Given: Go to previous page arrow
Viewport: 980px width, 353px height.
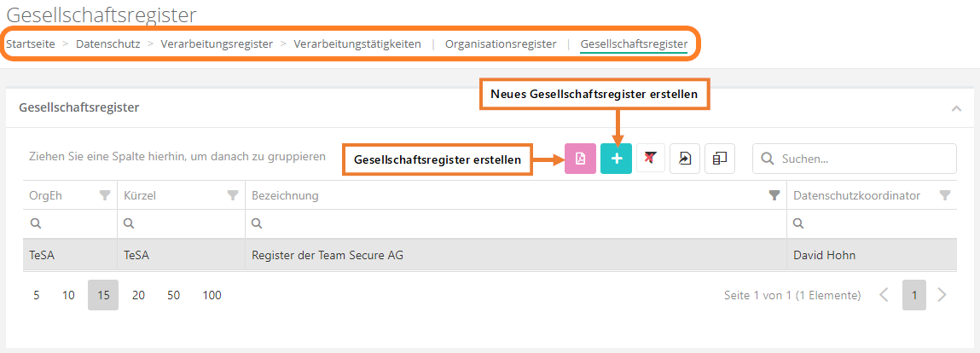Looking at the screenshot, I should (884, 295).
